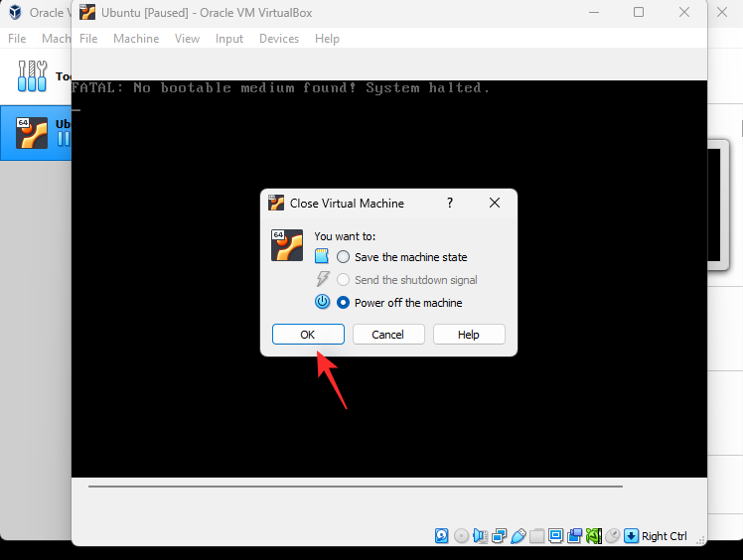Open the Help menu in the VM window

[x=327, y=39]
